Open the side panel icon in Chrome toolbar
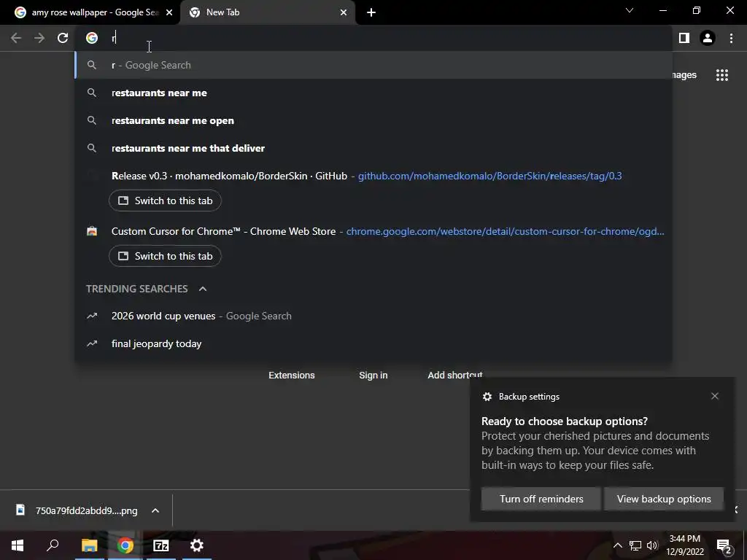This screenshot has height=560, width=747. click(x=684, y=38)
